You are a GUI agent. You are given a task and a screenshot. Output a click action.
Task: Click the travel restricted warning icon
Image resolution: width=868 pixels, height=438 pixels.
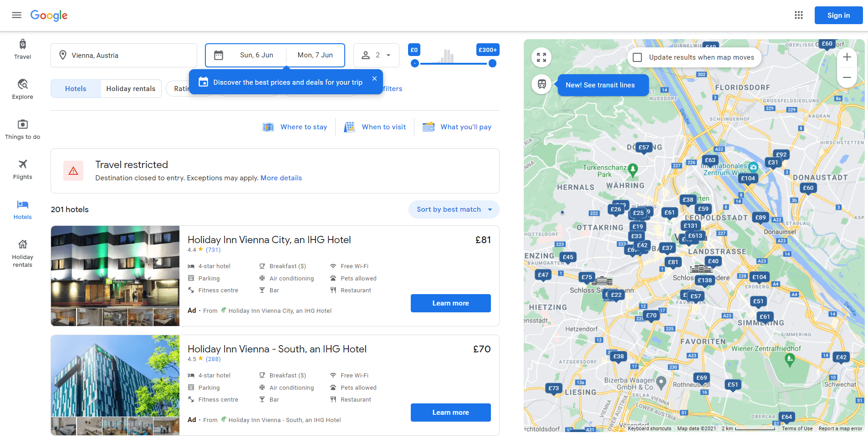coord(73,171)
